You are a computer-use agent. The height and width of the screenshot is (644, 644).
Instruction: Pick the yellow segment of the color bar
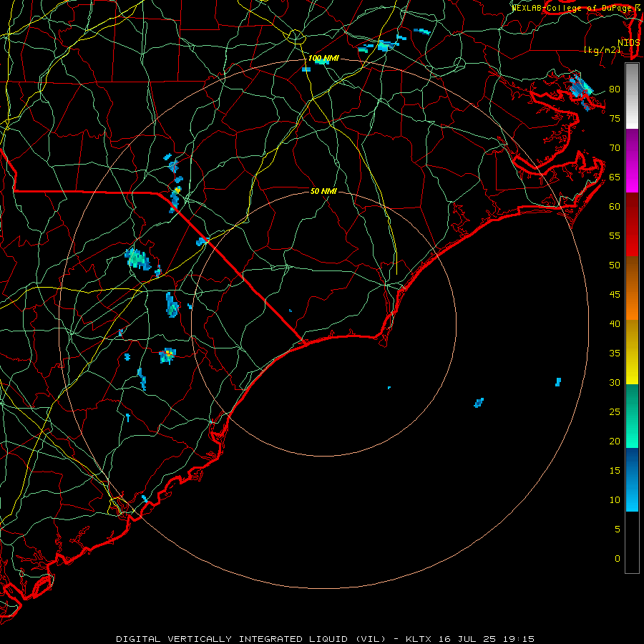[632, 352]
